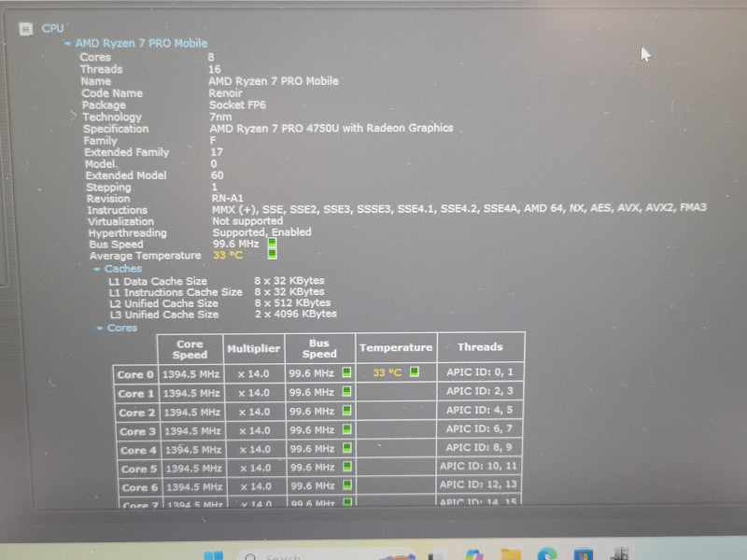The width and height of the screenshot is (747, 560).
Task: Select the Extended Model value 60
Action: (218, 175)
